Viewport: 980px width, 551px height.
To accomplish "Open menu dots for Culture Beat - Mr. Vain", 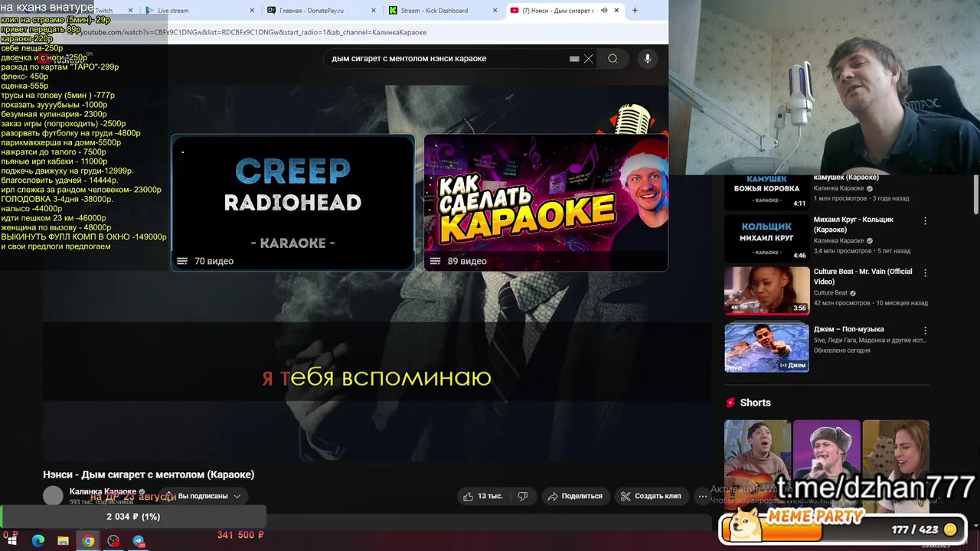I will [x=925, y=272].
